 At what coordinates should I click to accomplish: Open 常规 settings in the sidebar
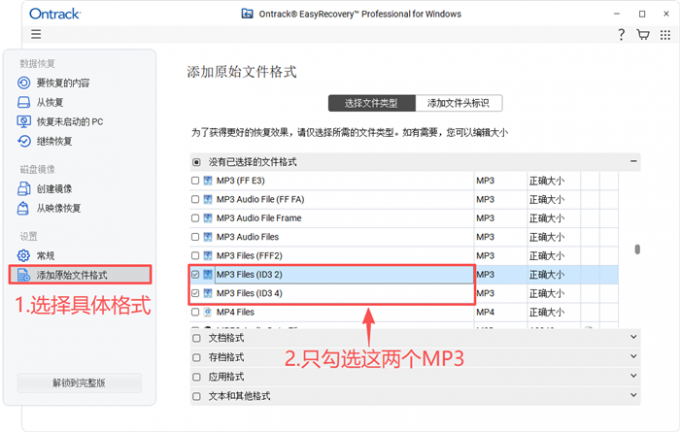click(46, 256)
